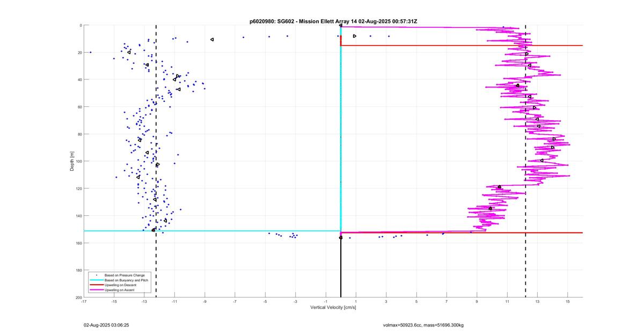Click the y-axis tick label 140

tap(78, 216)
